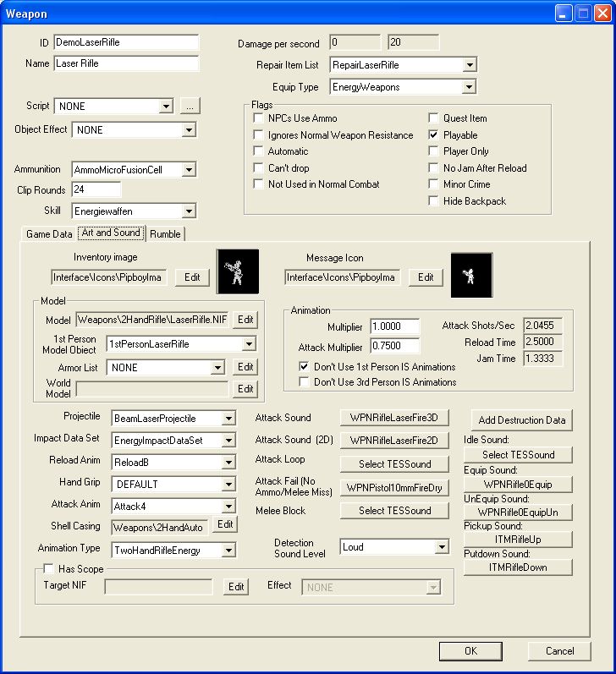The height and width of the screenshot is (674, 616).
Task: Expand the Skill dropdown
Action: click(189, 211)
